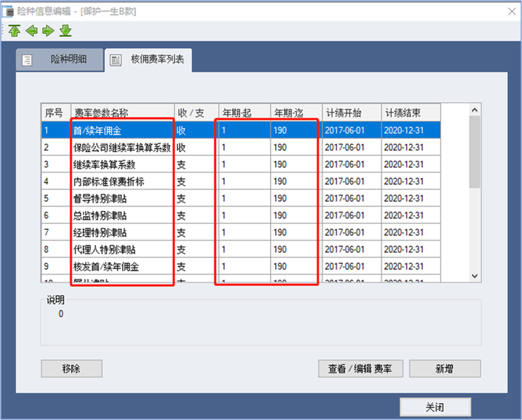Select the 首/续年佣金 row
The height and width of the screenshot is (420, 522).
(122, 130)
